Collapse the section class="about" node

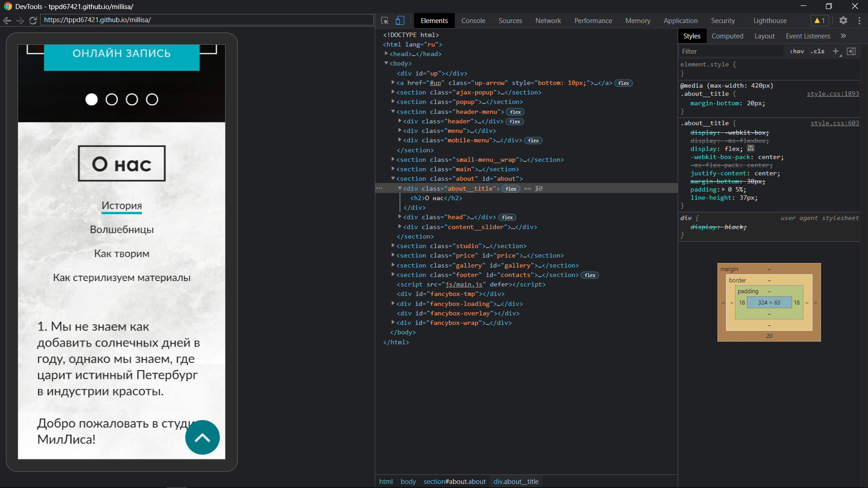tap(393, 179)
